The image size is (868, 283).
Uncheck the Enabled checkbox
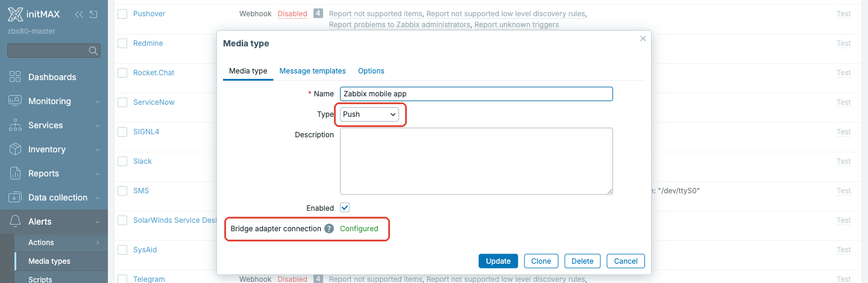click(x=345, y=208)
